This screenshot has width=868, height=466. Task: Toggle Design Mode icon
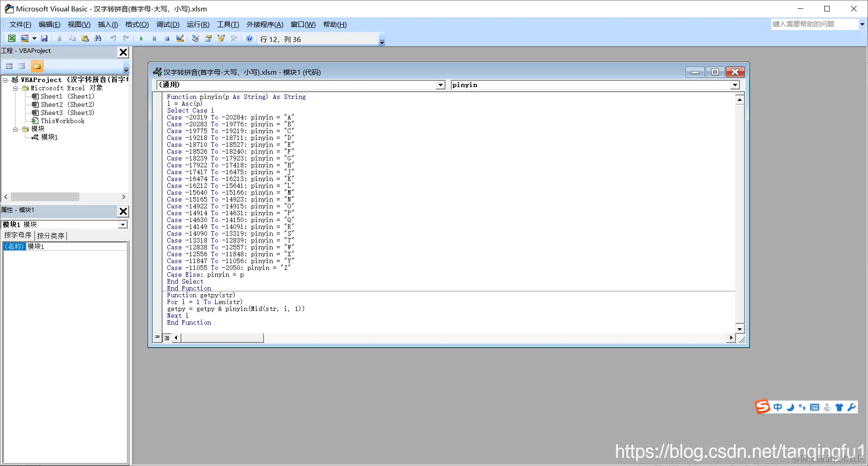[180, 39]
